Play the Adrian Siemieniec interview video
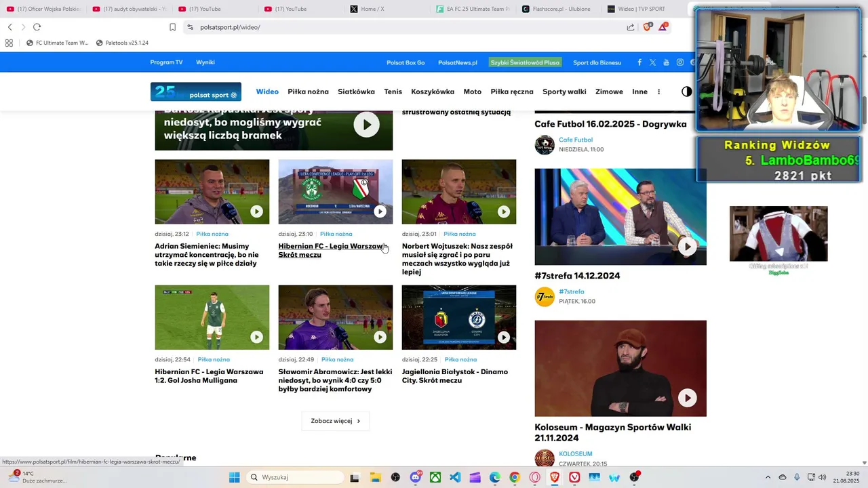 (x=256, y=211)
